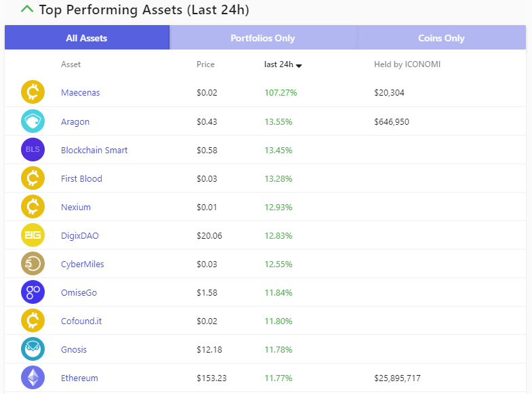Click the Gnosis icon
The height and width of the screenshot is (394, 532).
click(33, 349)
